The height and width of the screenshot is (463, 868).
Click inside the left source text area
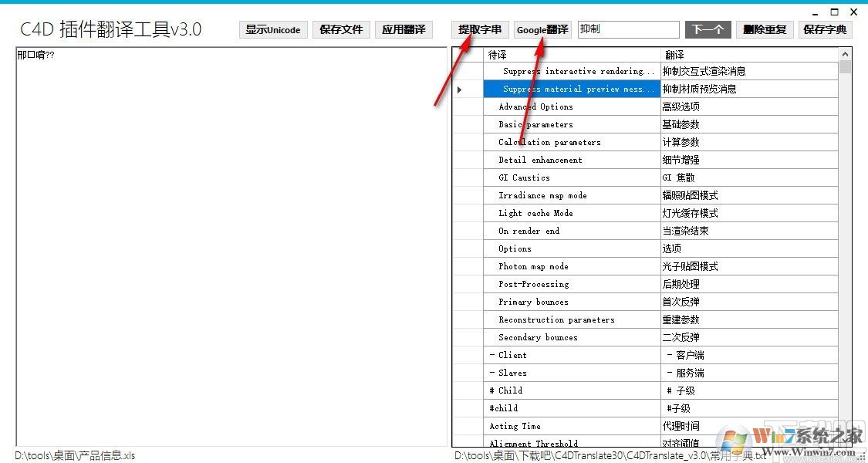(x=231, y=246)
